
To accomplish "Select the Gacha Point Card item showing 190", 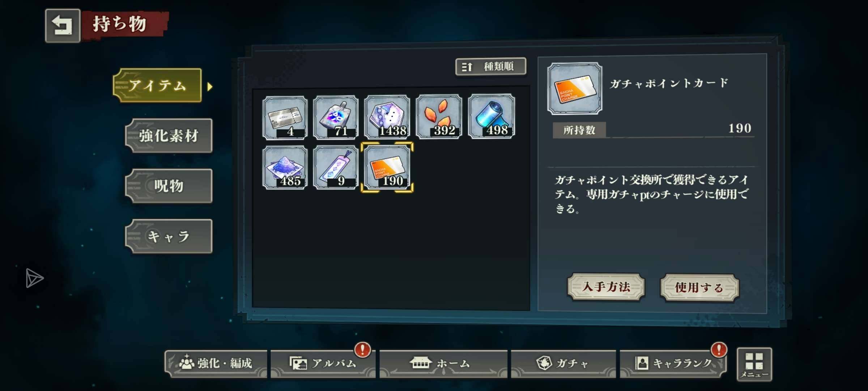I will pyautogui.click(x=387, y=167).
